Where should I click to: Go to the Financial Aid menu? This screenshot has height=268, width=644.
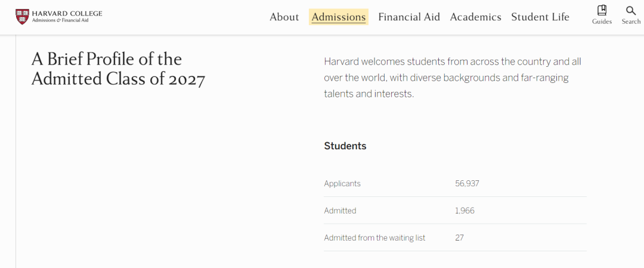point(409,17)
